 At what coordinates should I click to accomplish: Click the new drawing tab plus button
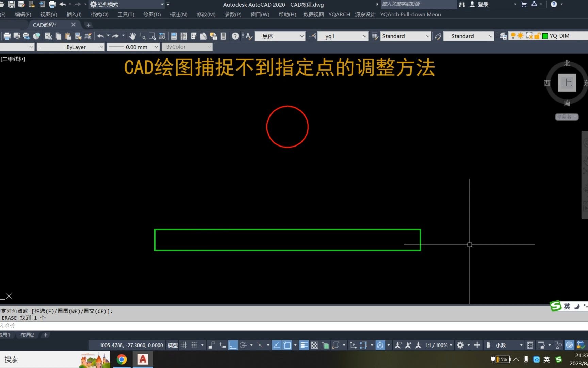[x=88, y=25]
